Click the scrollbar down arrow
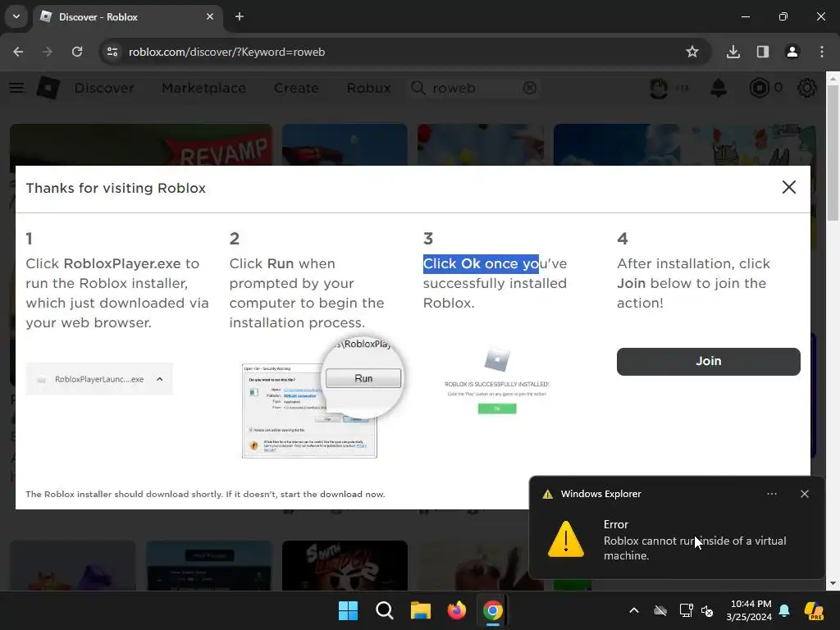Viewport: 840px width, 630px height. point(833,583)
